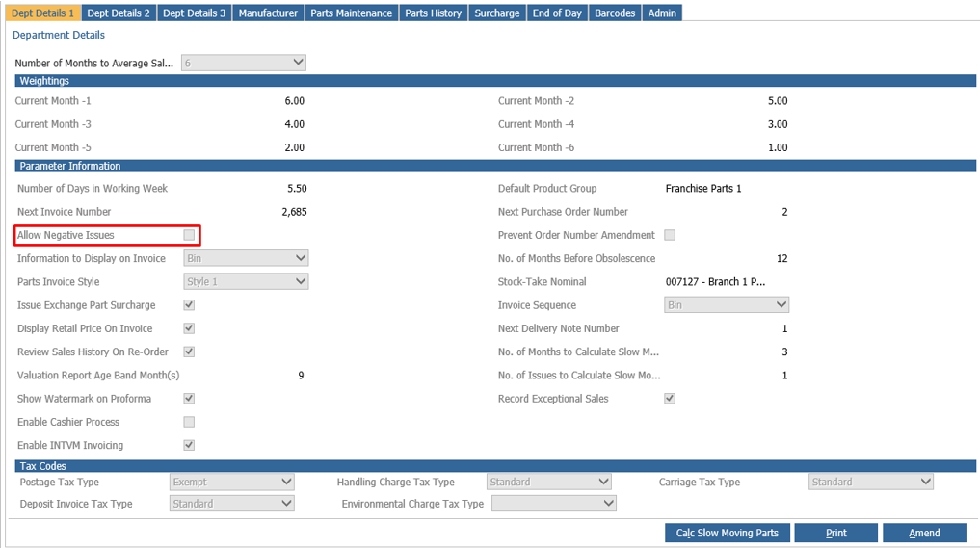Switch to the Dept Details 2 tab
Screen dimensions: 980x548
coord(119,13)
